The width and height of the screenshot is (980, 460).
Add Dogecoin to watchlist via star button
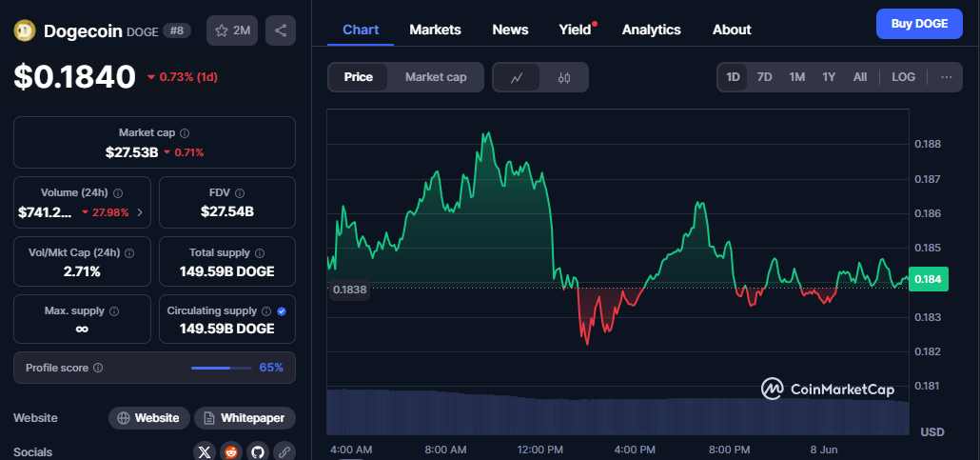click(x=232, y=30)
